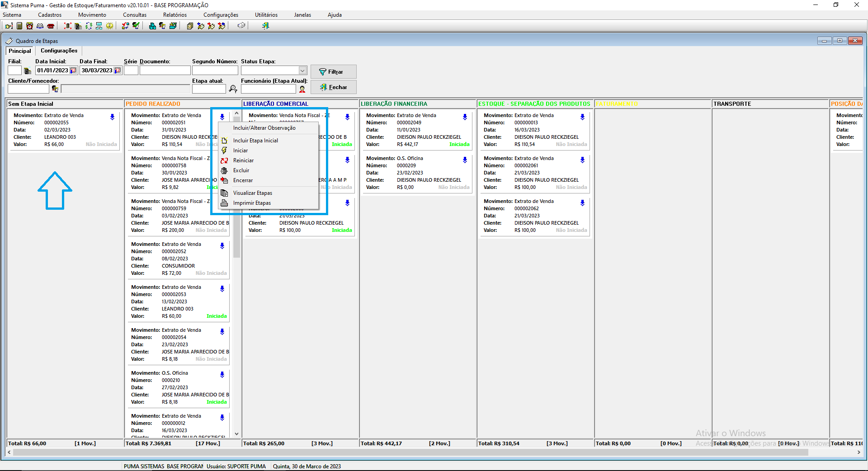Image resolution: width=868 pixels, height=471 pixels.
Task: Open blue arrow menu on card 000002055
Action: (x=112, y=117)
